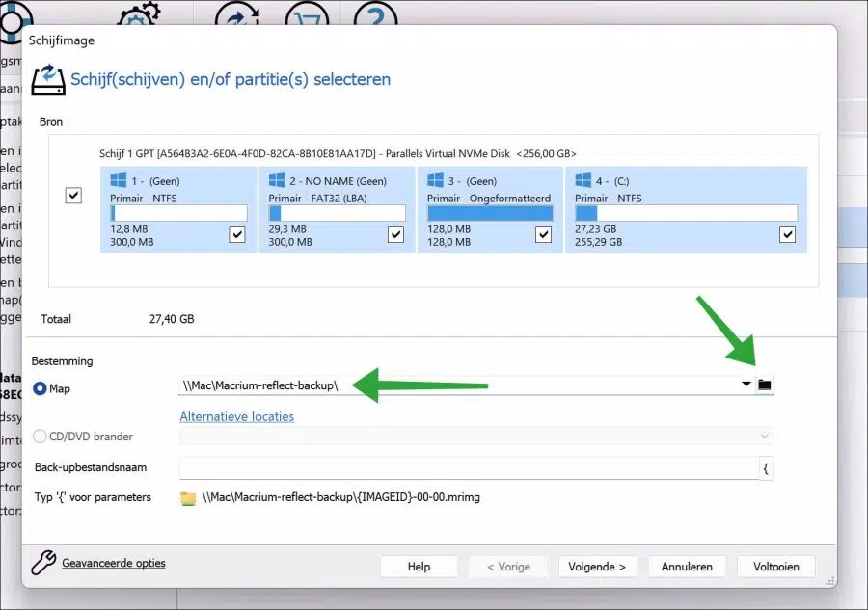868x610 pixels.
Task: Click partition 1 usage bar 12,8 MB
Action: (x=178, y=213)
